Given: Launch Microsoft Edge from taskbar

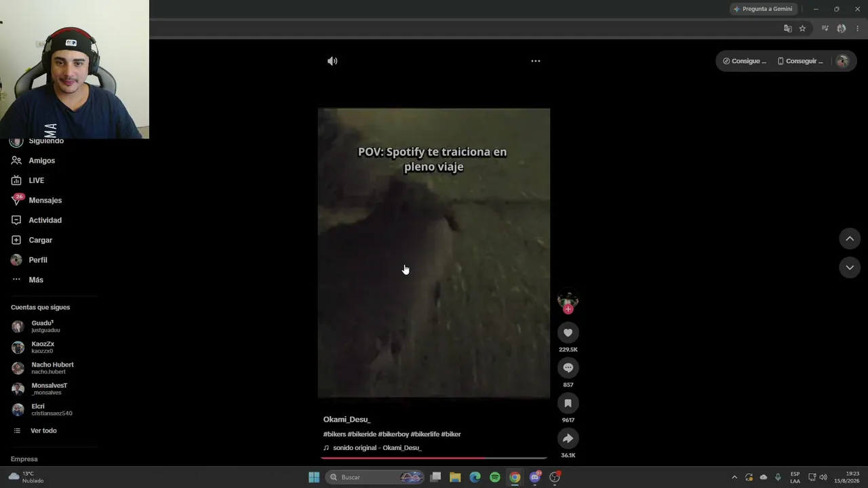Looking at the screenshot, I should (475, 477).
